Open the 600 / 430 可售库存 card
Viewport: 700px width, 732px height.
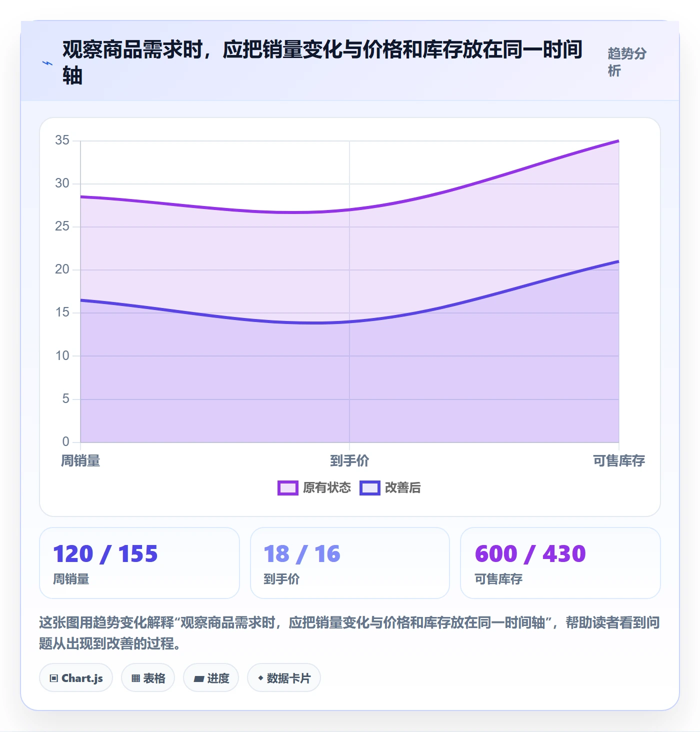pyautogui.click(x=560, y=563)
